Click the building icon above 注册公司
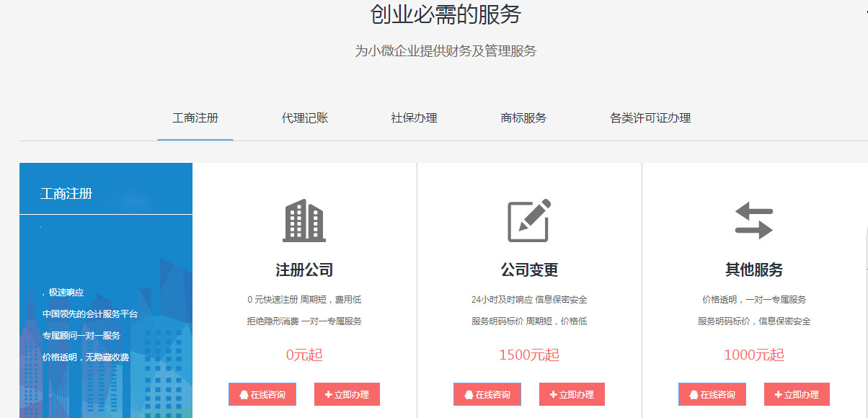The height and width of the screenshot is (418, 868). (x=304, y=220)
